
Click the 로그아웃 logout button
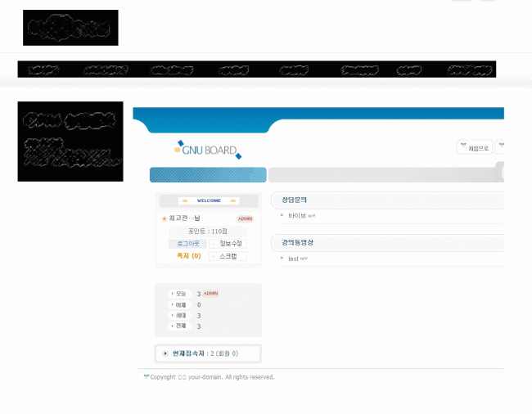188,244
